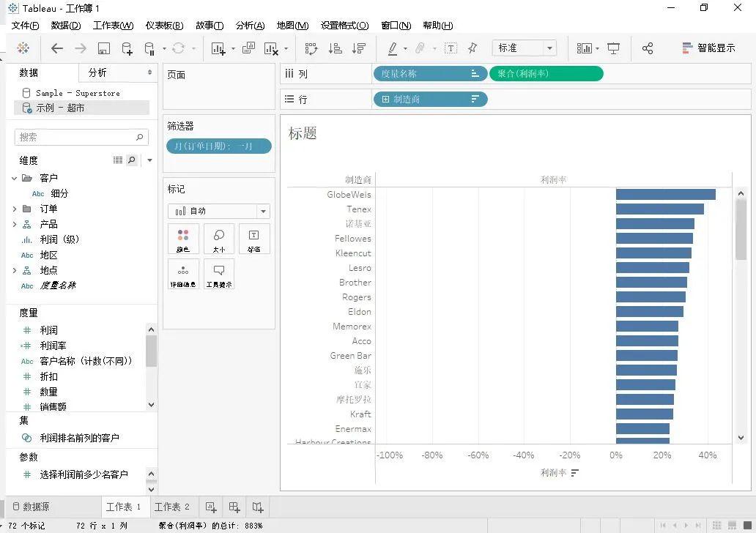Sort descending toolbar icon
Viewport: 756px width, 533px height.
coord(359,48)
